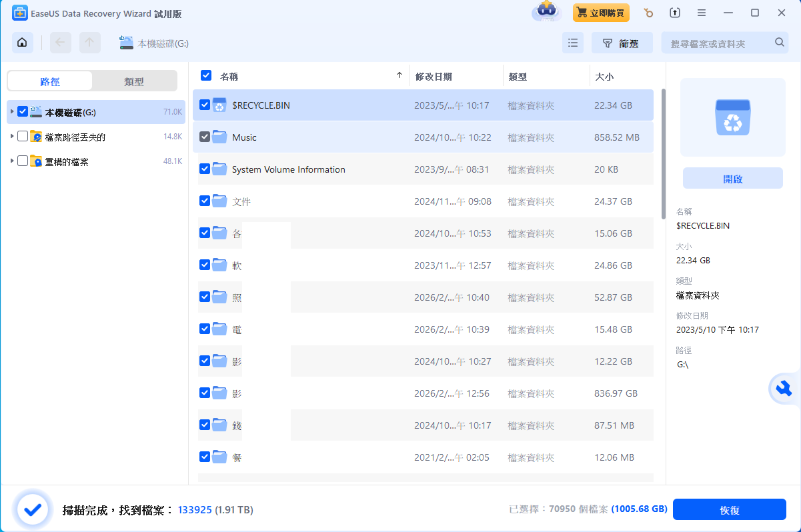Uncheck the Music folder checkbox
Screen dimensions: 801x532
pos(205,137)
